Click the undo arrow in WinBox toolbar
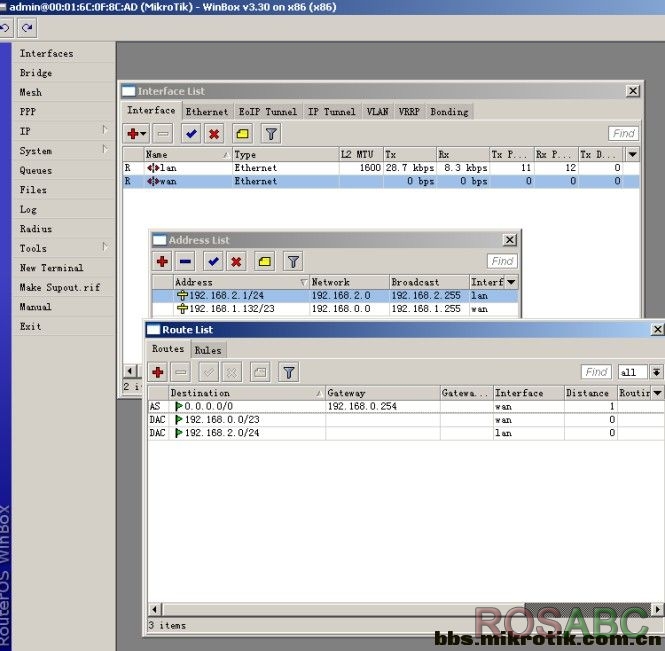Viewport: 665px width, 651px height. (5, 28)
